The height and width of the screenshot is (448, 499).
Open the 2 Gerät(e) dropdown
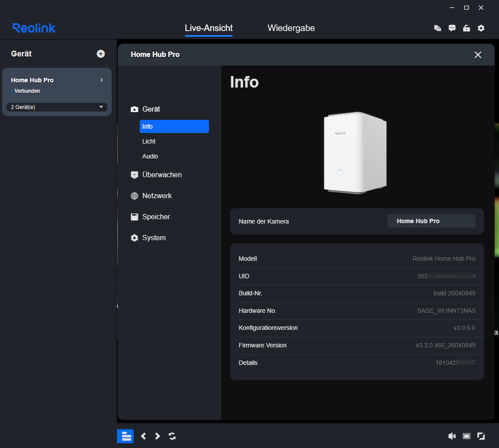tap(57, 107)
